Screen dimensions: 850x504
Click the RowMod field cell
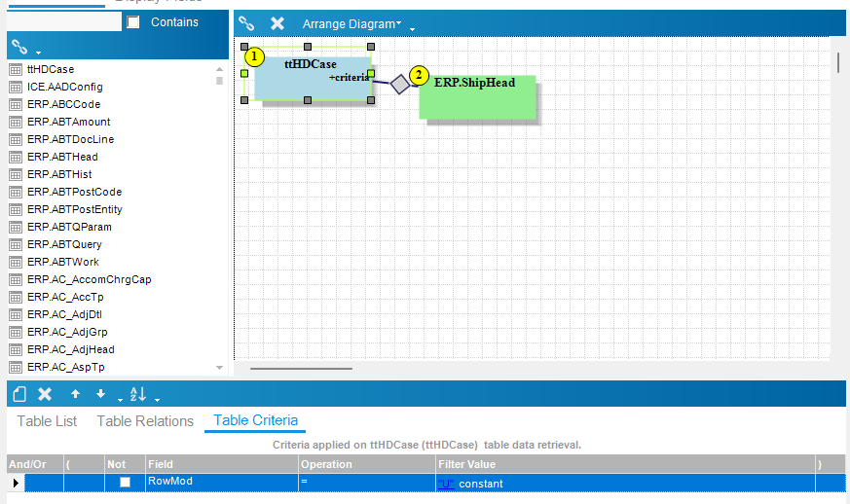tap(222, 482)
